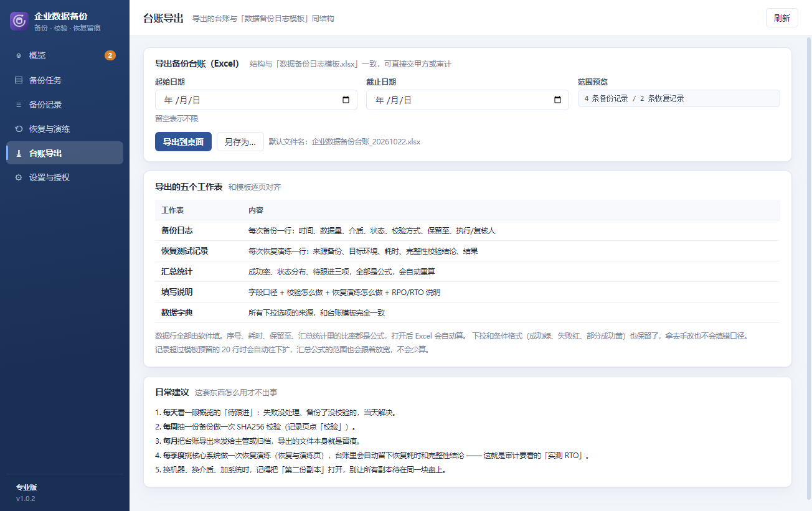Click the 范围预览 record count box
The width and height of the screenshot is (812, 511).
pos(679,98)
